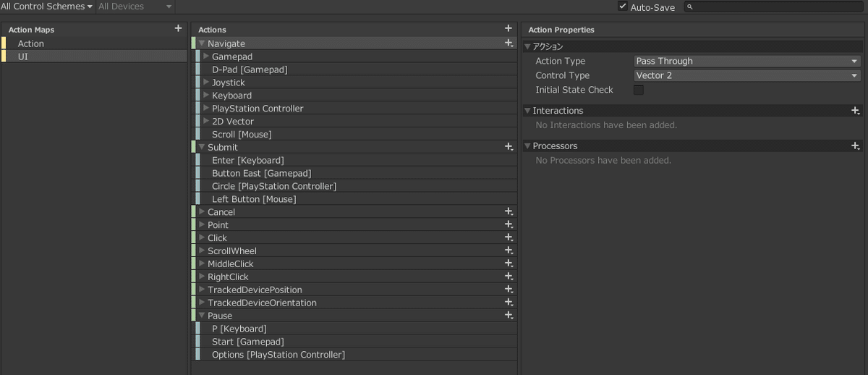The height and width of the screenshot is (375, 868).
Task: Expand the ScrollWheel action
Action: 202,251
